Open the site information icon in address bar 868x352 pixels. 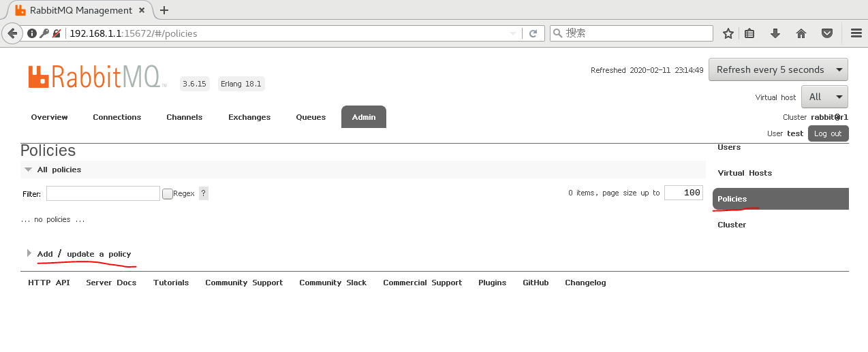pos(31,33)
